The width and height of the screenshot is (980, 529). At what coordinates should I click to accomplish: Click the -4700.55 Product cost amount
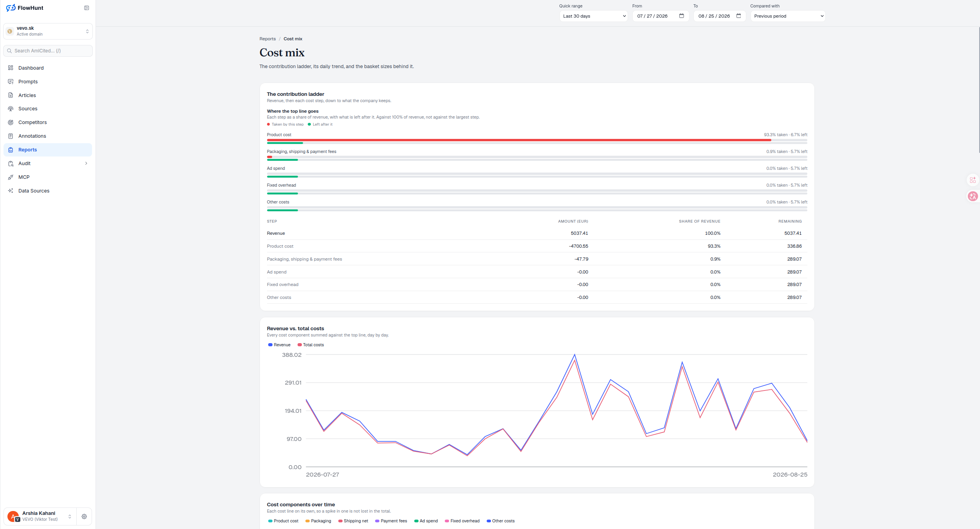(579, 247)
